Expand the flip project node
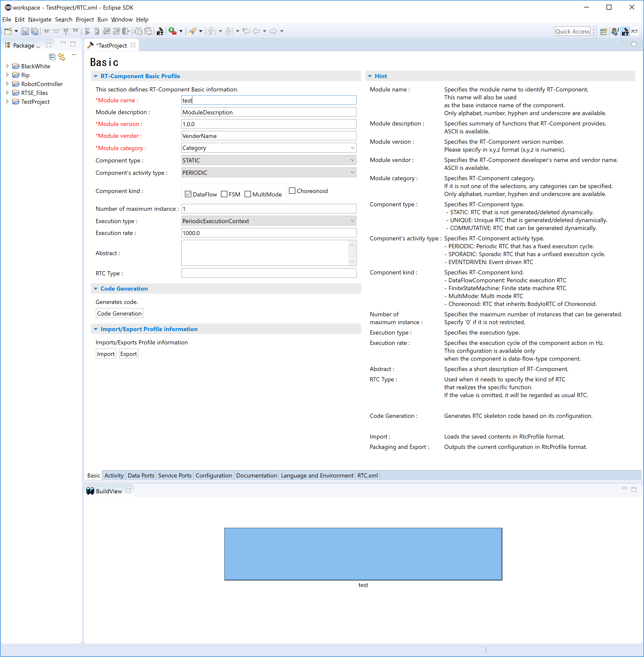This screenshot has height=657, width=644. [7, 75]
